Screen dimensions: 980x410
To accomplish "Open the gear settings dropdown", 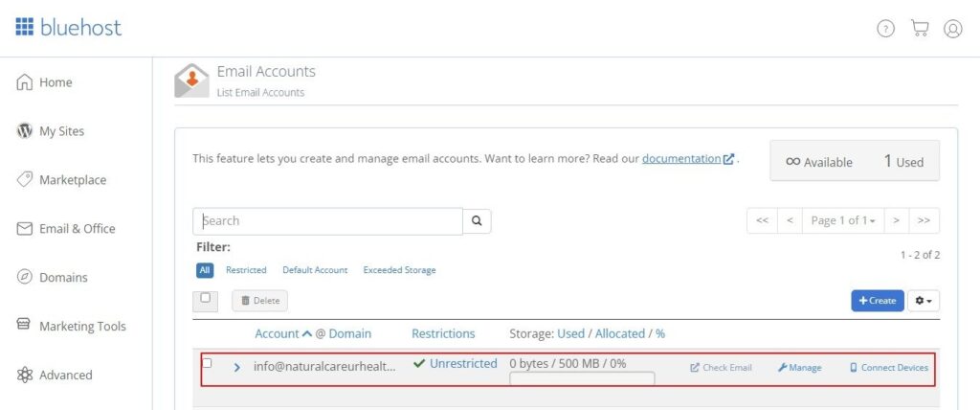I will tap(924, 301).
